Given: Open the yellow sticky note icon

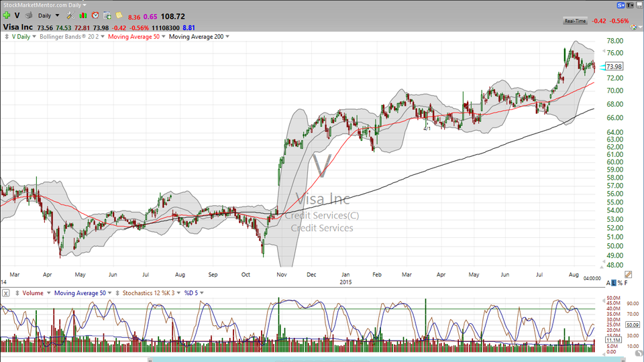Looking at the screenshot, I should click(x=119, y=15).
